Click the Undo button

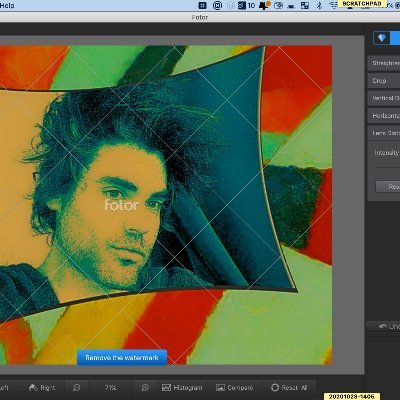click(383, 326)
